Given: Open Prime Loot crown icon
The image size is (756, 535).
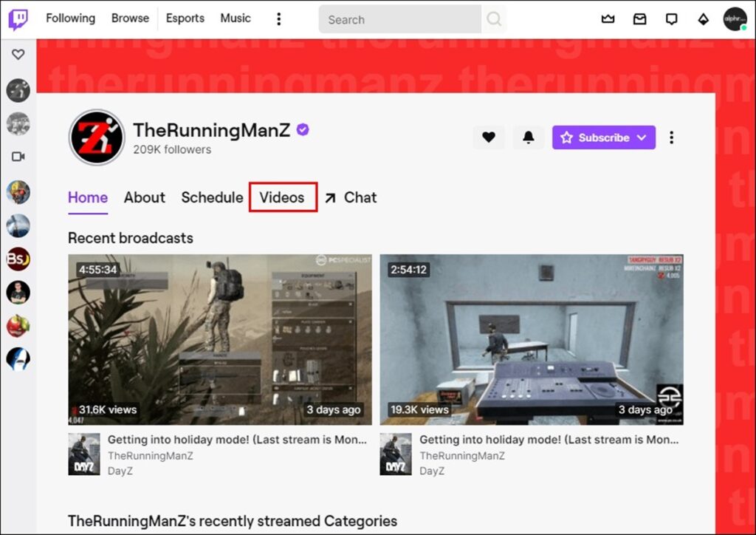Looking at the screenshot, I should [x=608, y=18].
